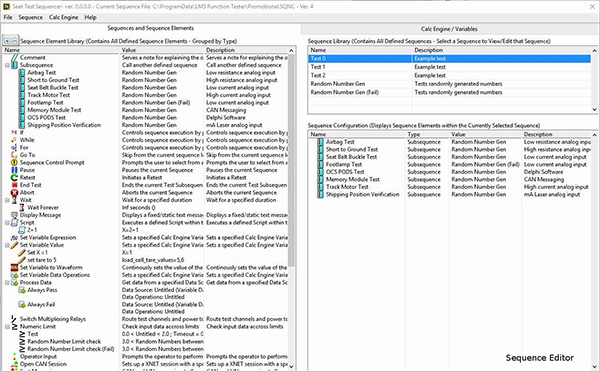The image size is (600, 372).
Task: Click Airbag Test icon in Sequence Configuration
Action: [x=320, y=142]
